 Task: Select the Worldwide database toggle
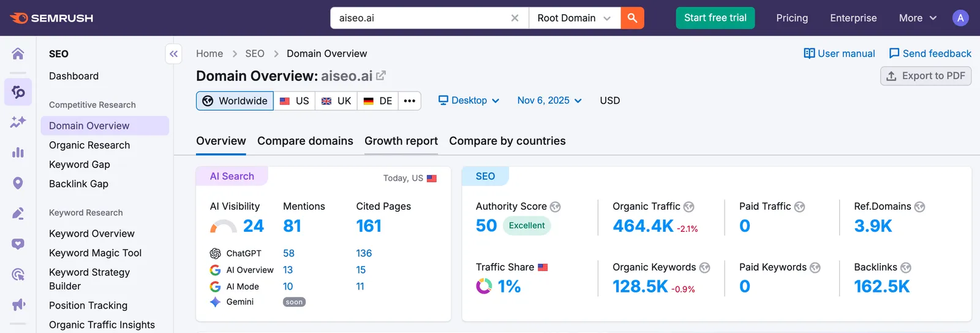(235, 101)
